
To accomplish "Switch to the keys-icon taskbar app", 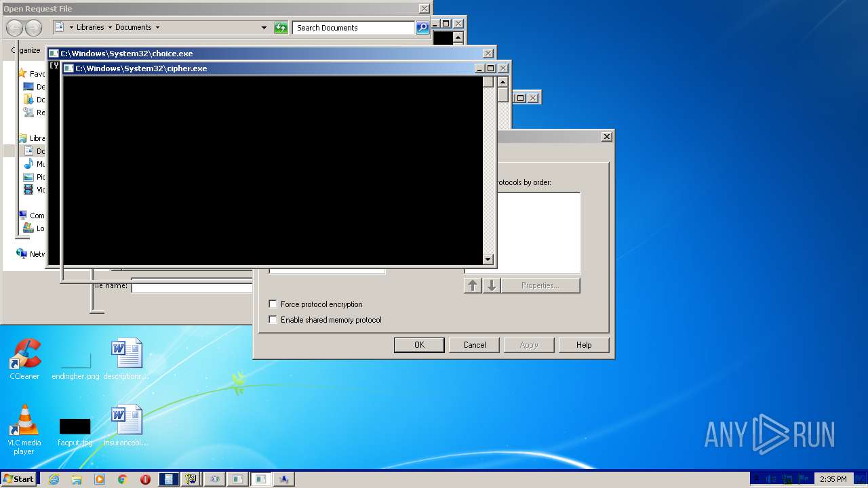I will coord(191,479).
